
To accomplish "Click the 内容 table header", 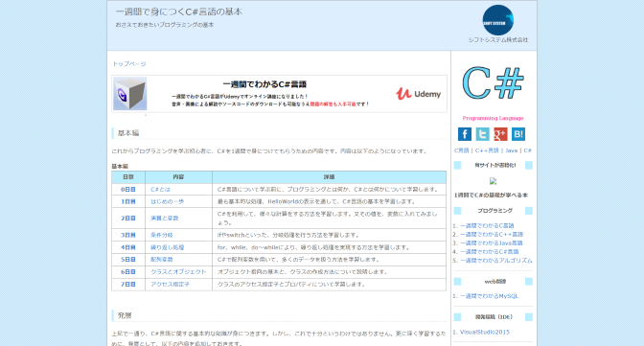I will (178, 177).
